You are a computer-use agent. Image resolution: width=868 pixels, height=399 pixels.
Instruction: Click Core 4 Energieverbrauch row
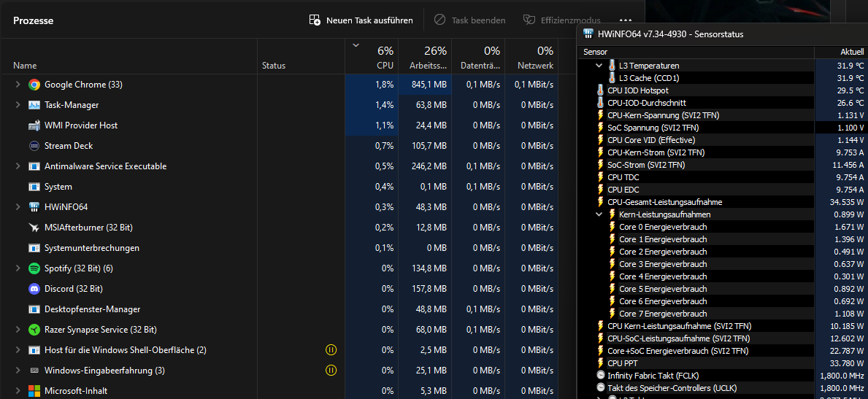[x=723, y=276]
